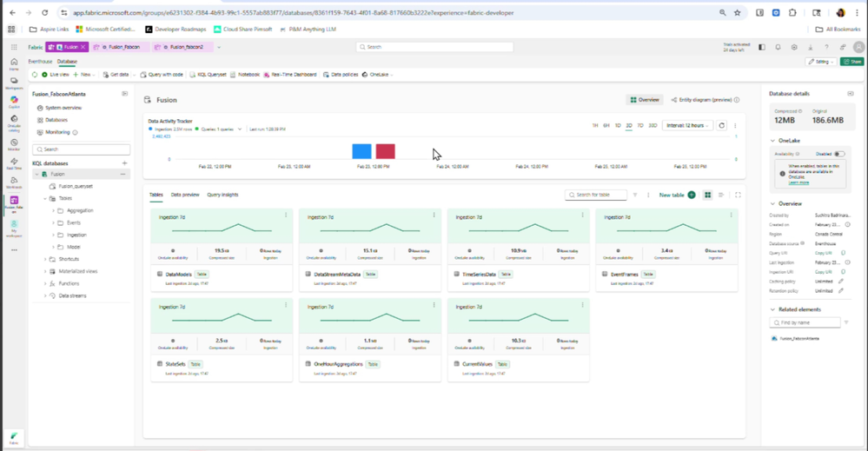Open My workspace in the left rail
This screenshot has height=451, width=868.
(14, 228)
